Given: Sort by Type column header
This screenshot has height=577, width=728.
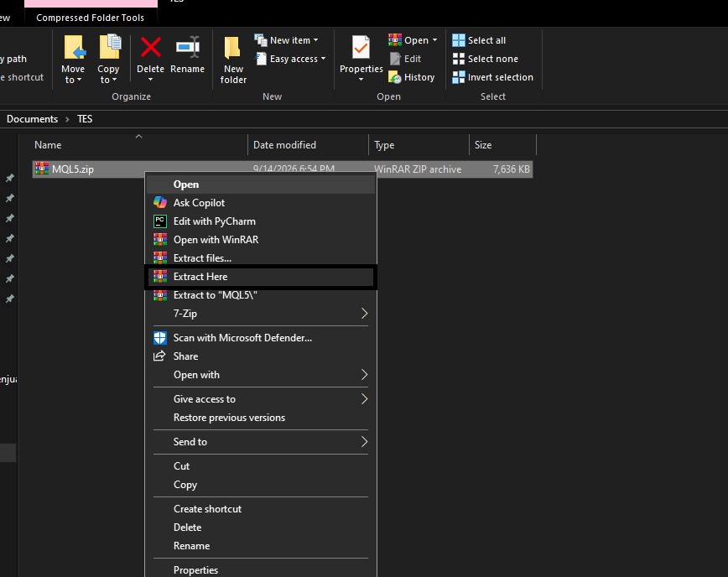Looking at the screenshot, I should [x=419, y=145].
